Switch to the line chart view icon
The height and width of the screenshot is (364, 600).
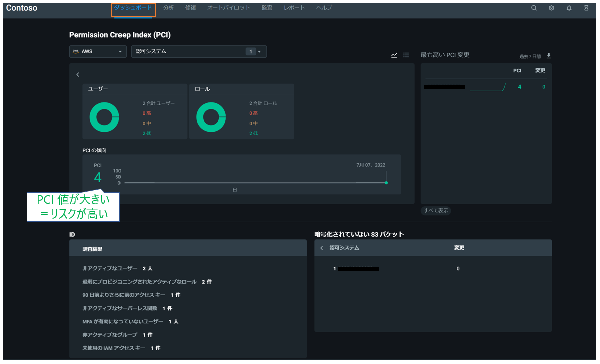(x=394, y=55)
